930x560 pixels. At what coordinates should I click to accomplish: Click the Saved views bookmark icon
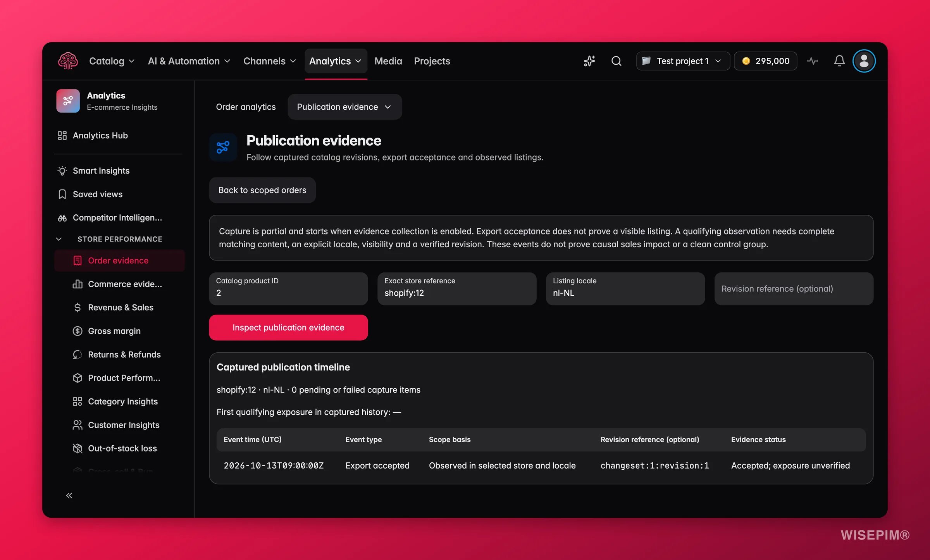pyautogui.click(x=62, y=194)
